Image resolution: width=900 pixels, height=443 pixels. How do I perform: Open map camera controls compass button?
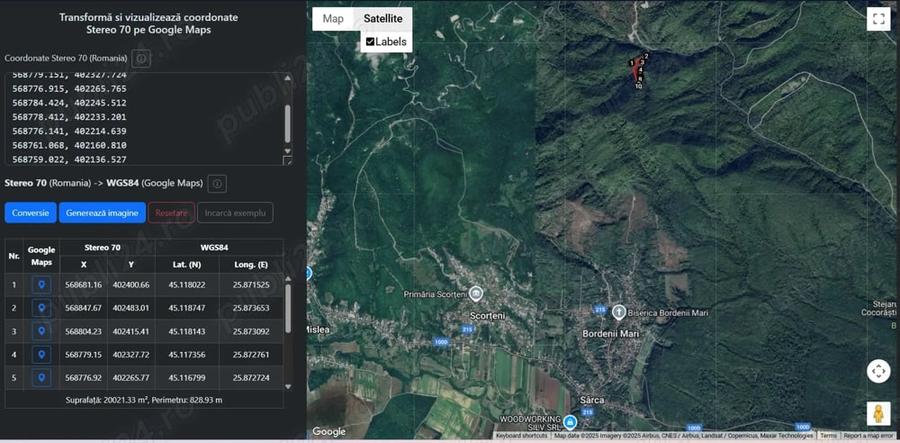tap(878, 371)
